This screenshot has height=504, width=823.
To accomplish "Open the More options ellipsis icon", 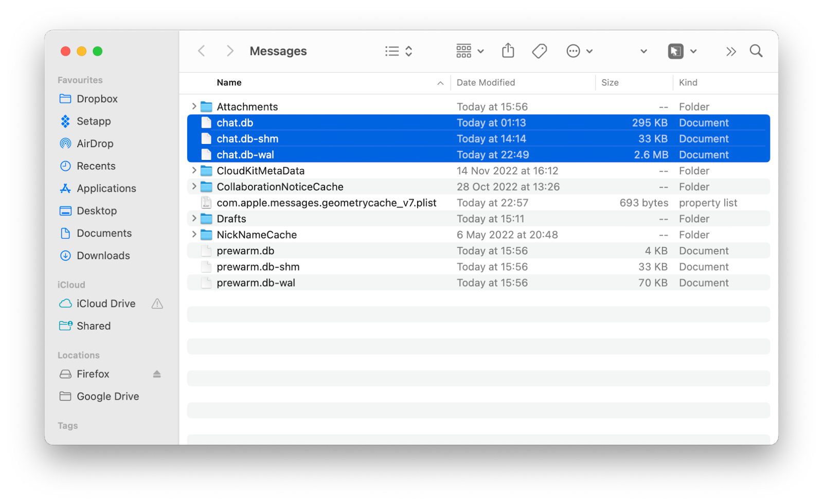I will click(572, 50).
